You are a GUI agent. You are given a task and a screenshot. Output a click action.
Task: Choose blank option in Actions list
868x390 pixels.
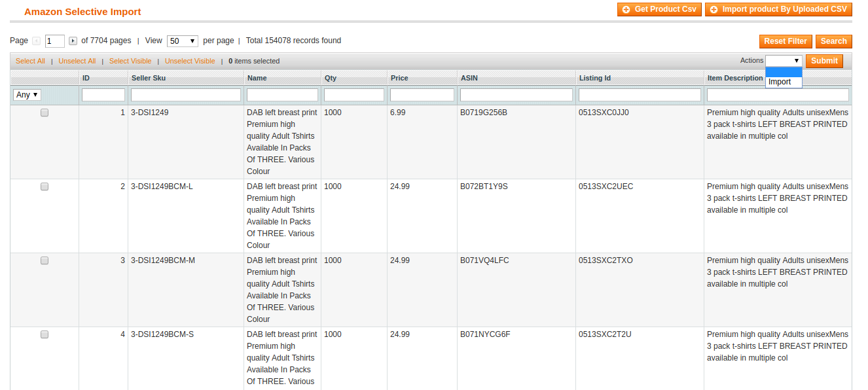tap(784, 72)
